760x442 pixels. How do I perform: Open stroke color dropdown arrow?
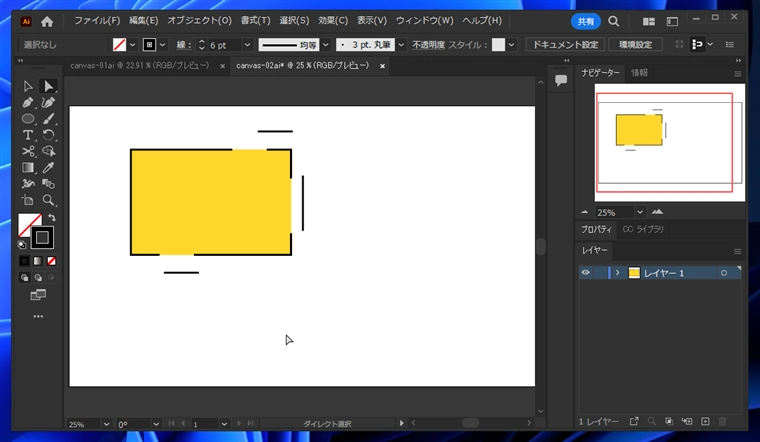tap(163, 45)
